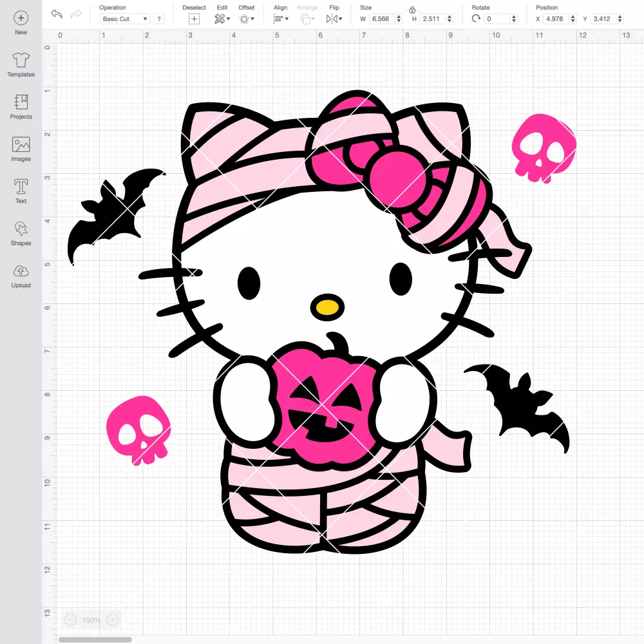Image resolution: width=644 pixels, height=644 pixels.
Task: Select the Text tool
Action: click(x=21, y=187)
